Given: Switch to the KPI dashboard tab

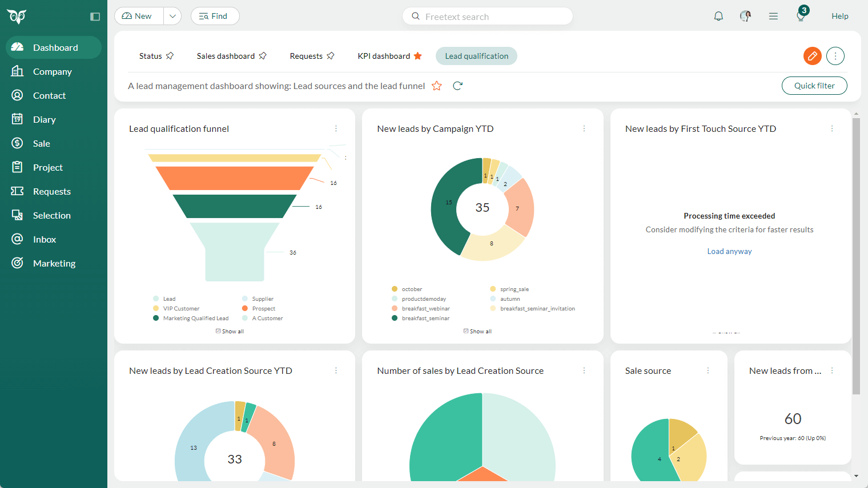Looking at the screenshot, I should (x=384, y=56).
